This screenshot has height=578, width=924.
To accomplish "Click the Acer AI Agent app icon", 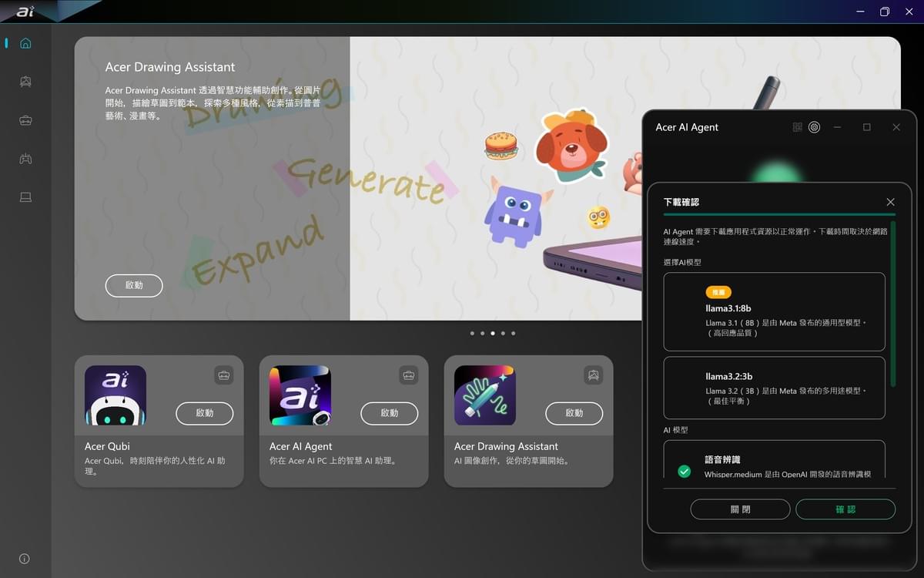I will tap(300, 395).
